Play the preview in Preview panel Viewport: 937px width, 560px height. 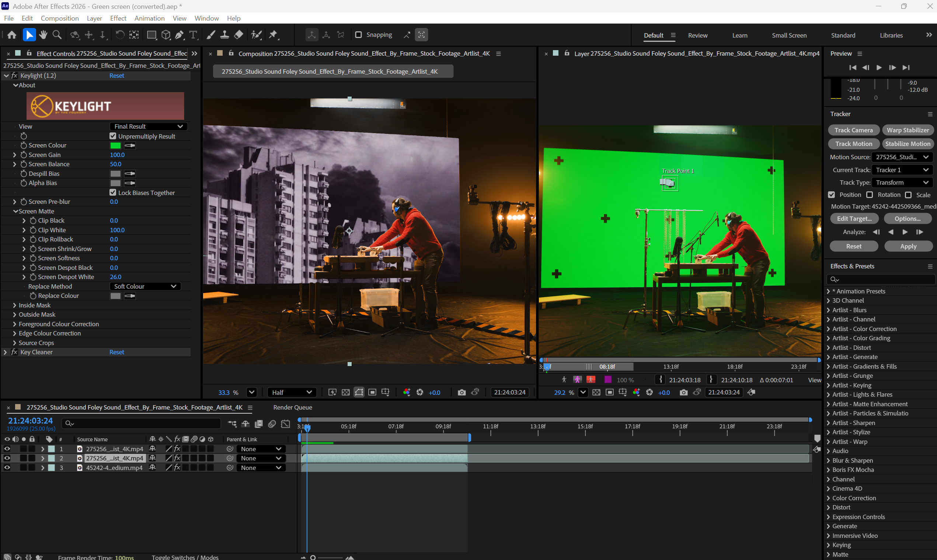tap(879, 67)
